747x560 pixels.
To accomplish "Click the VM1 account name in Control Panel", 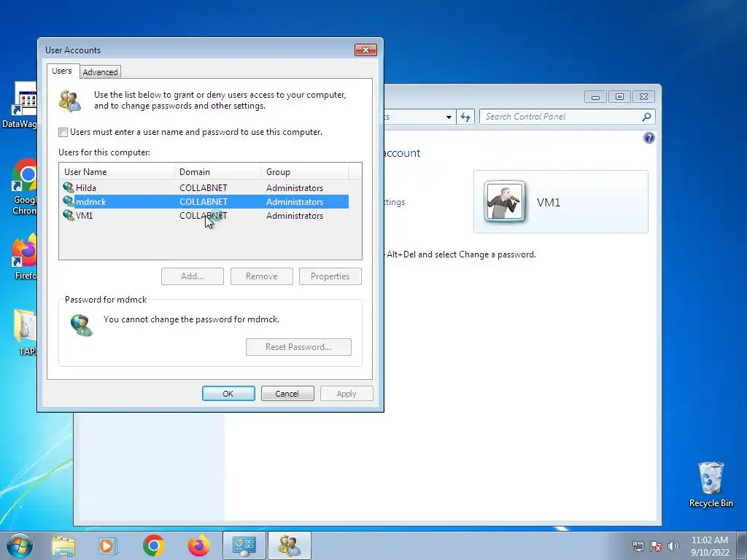I will click(x=549, y=203).
